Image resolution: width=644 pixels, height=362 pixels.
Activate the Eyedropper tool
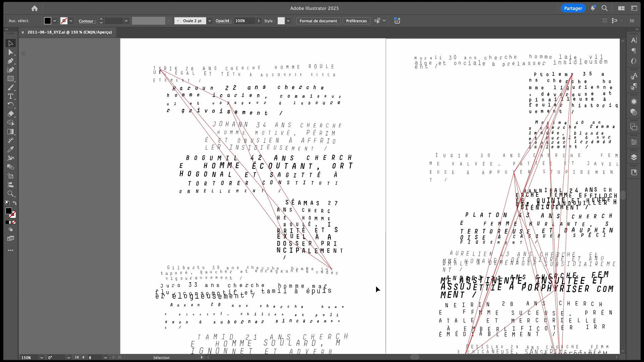[x=10, y=149]
